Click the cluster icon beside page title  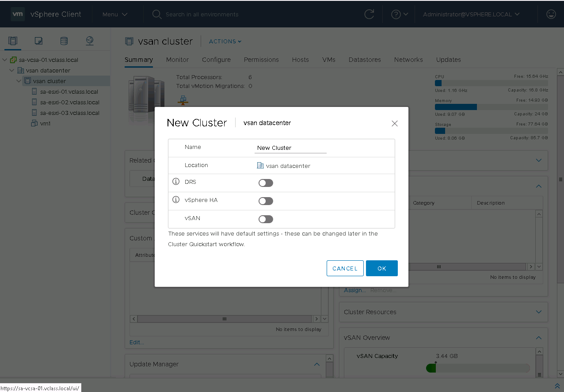129,41
